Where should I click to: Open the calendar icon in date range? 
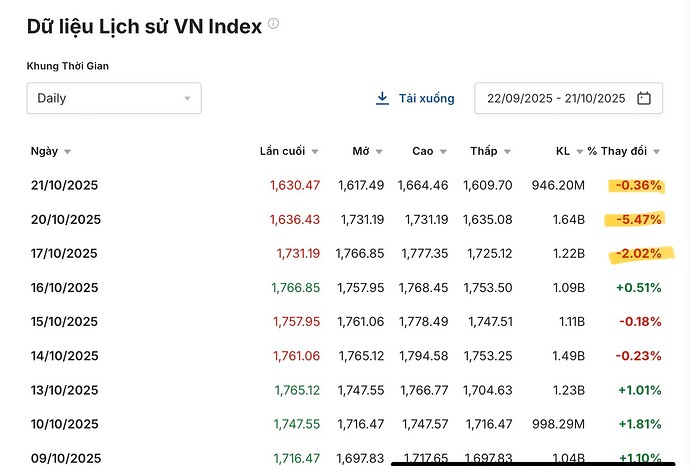pyautogui.click(x=644, y=98)
